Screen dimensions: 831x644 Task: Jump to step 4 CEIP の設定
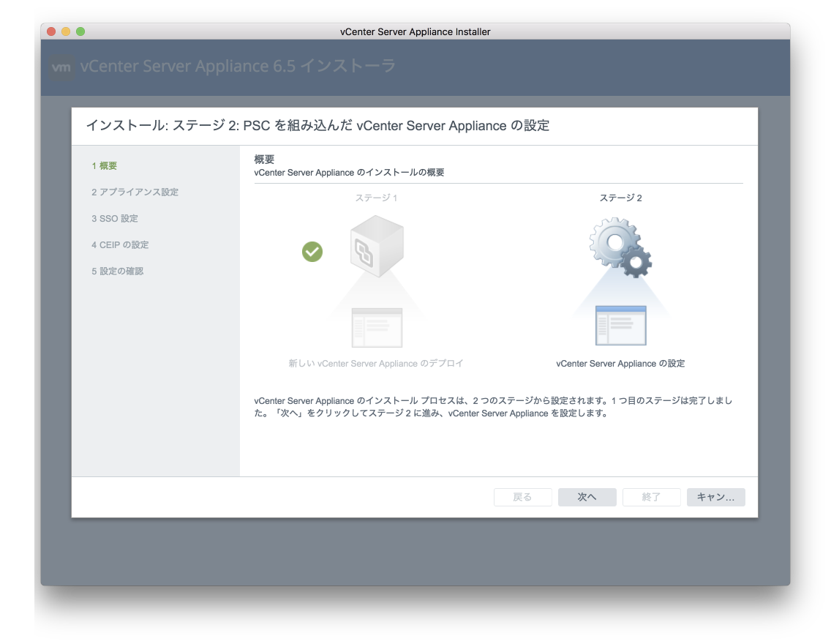tap(120, 245)
